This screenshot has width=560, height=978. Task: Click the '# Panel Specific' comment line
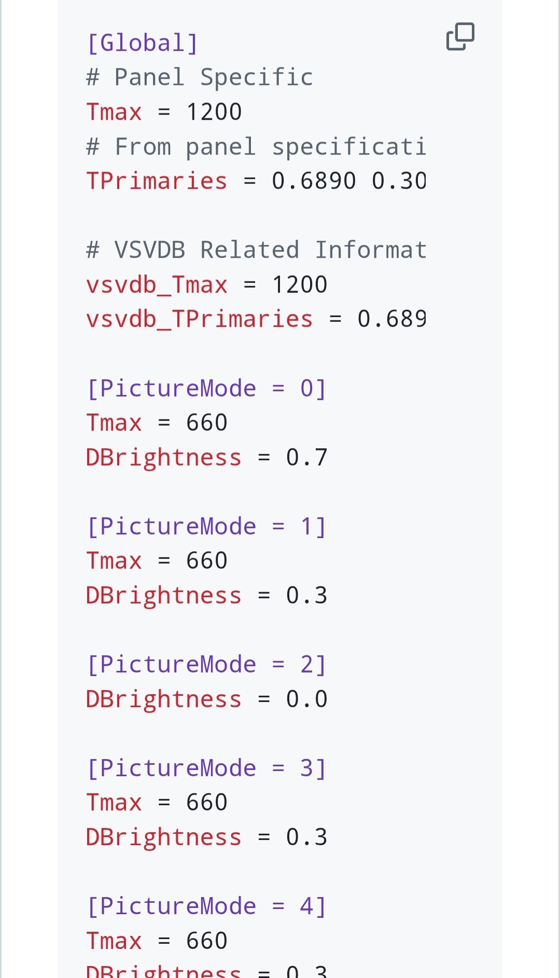coord(200,77)
